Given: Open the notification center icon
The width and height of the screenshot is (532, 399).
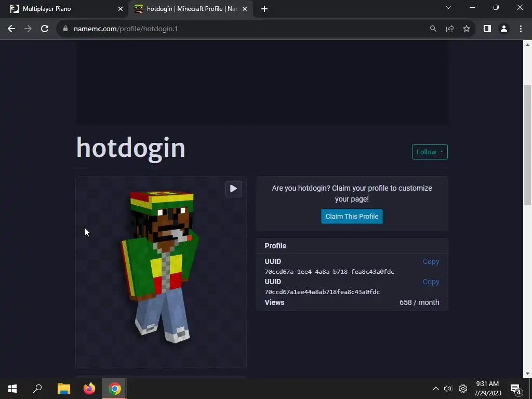Looking at the screenshot, I should coord(516,389).
